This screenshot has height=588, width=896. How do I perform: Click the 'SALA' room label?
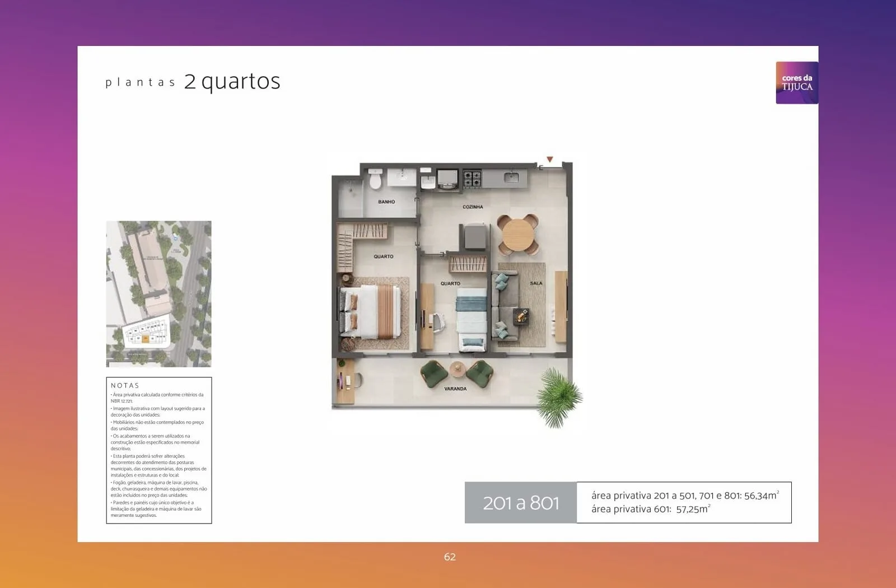[536, 283]
